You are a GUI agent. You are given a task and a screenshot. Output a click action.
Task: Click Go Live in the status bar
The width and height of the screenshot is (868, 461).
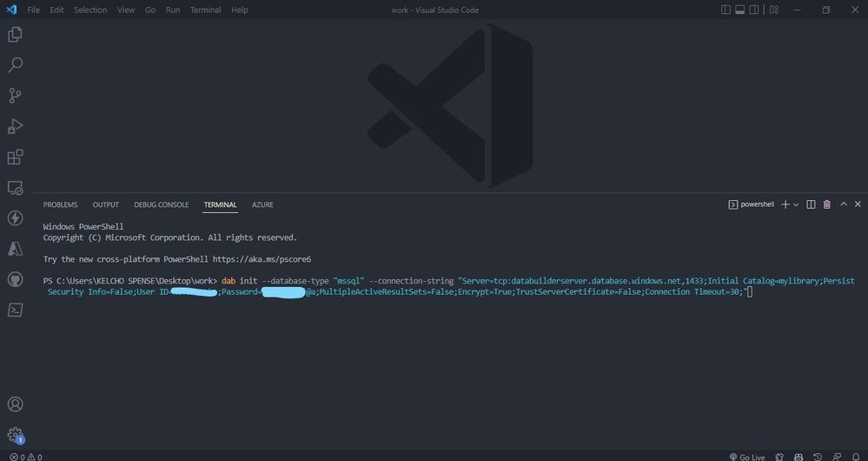pyautogui.click(x=746, y=458)
